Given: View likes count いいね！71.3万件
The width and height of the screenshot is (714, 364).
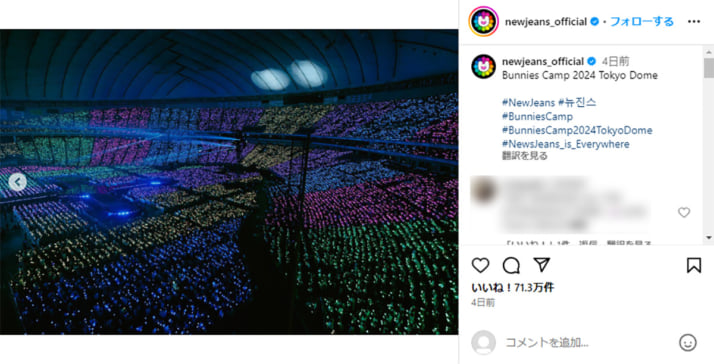Looking at the screenshot, I should [x=513, y=287].
